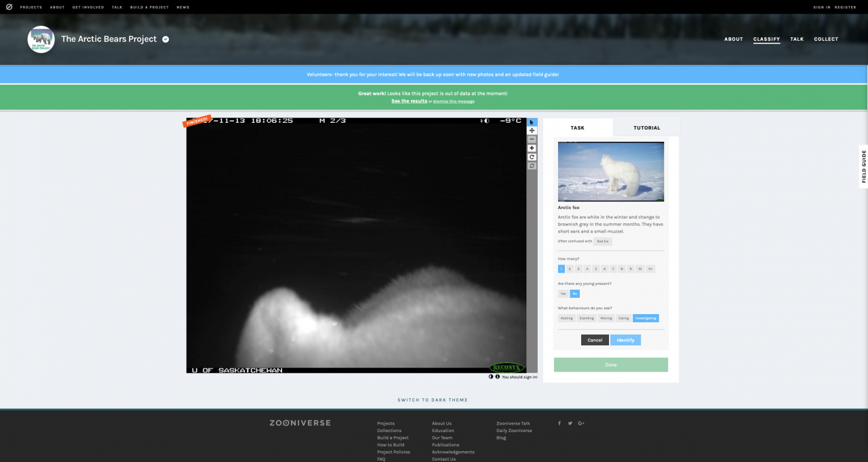This screenshot has height=462, width=868.
Task: Toggle invert colors icon under the image
Action: tap(491, 377)
